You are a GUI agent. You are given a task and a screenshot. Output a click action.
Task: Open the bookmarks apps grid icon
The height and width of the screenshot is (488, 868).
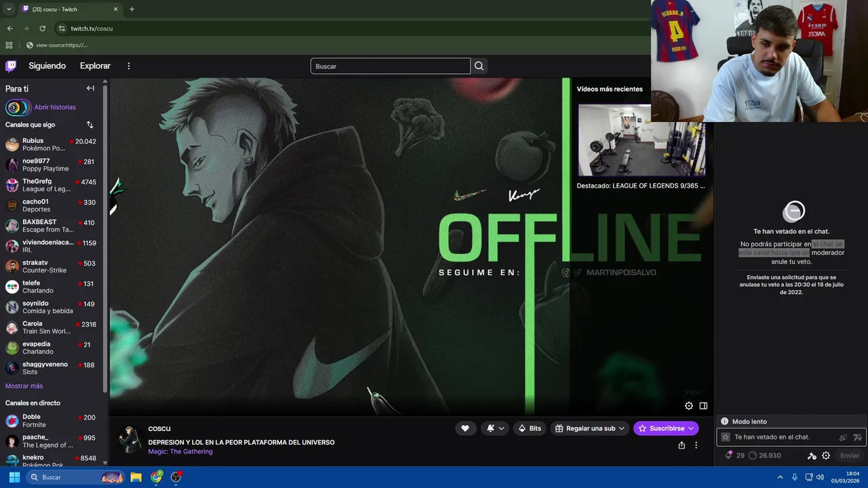[x=9, y=45]
